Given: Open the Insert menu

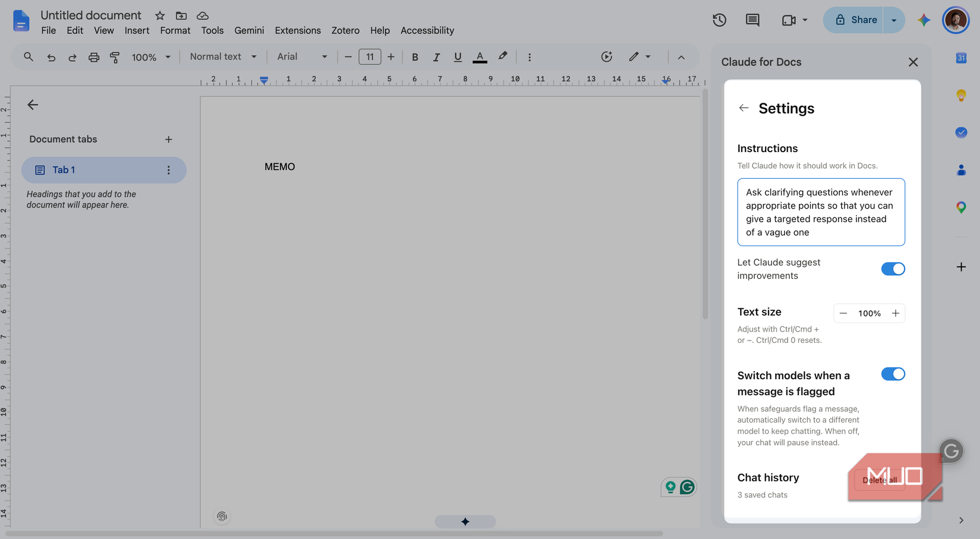Looking at the screenshot, I should [x=137, y=30].
